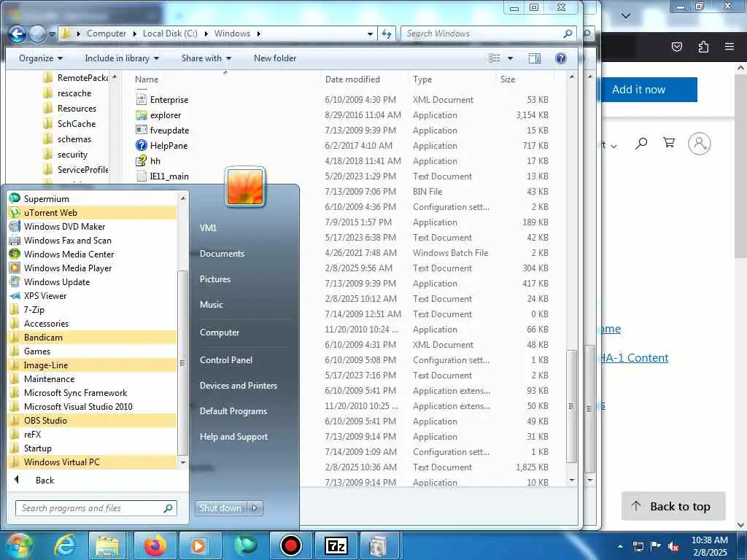Open the shopping cart icon in browser
747x560 pixels.
669,143
